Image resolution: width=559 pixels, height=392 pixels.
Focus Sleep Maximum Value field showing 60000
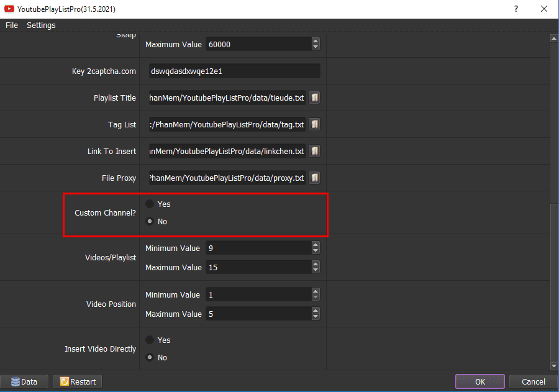(x=258, y=45)
